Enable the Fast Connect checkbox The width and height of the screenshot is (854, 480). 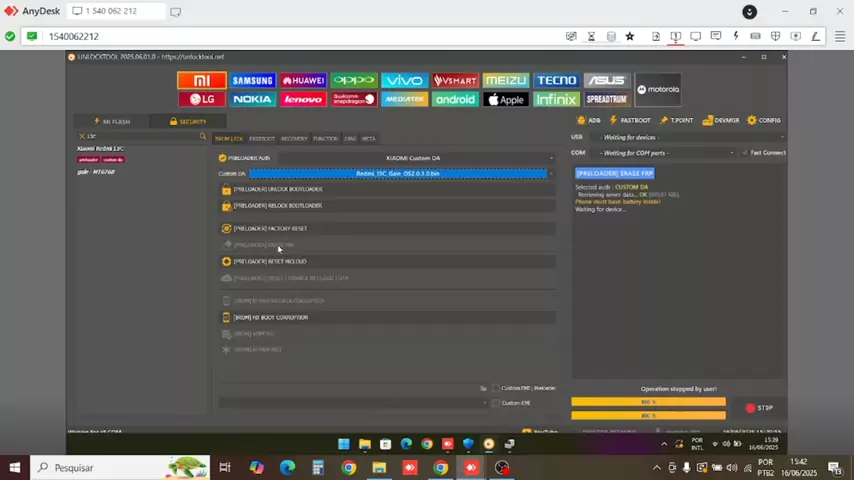[745, 153]
